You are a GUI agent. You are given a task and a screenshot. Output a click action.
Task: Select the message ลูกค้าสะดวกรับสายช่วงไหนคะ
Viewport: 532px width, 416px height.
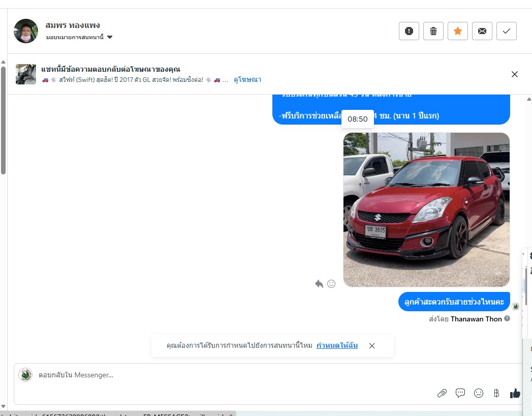[454, 302]
